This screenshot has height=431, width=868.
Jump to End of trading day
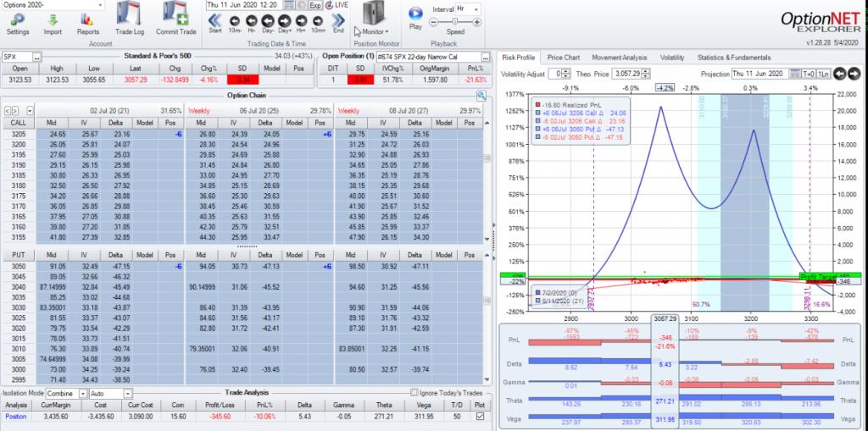[338, 20]
